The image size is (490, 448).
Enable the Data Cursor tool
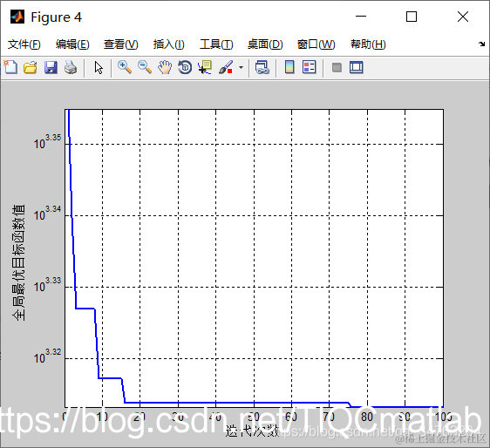pos(205,67)
